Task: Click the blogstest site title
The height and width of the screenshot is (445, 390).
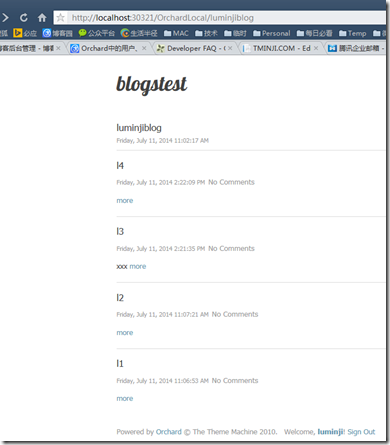Action: click(152, 85)
